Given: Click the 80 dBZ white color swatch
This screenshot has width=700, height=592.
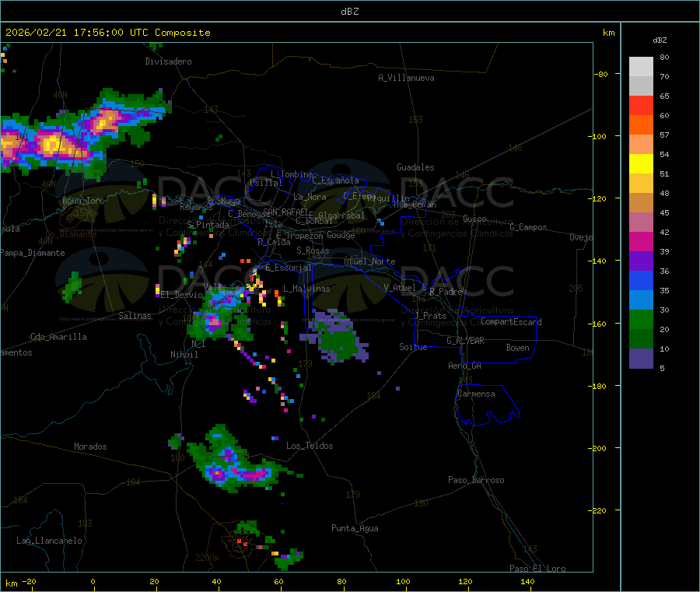Looking at the screenshot, I should click(641, 67).
